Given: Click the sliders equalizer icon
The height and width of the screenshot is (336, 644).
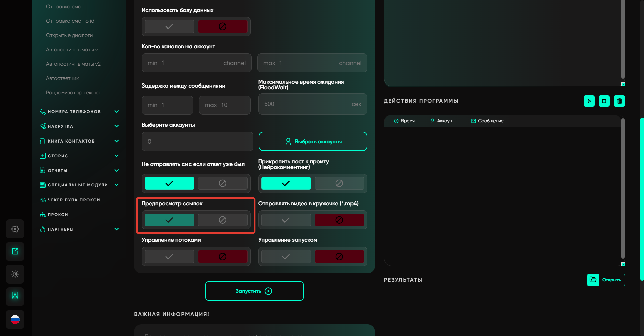Looking at the screenshot, I should 15,296.
